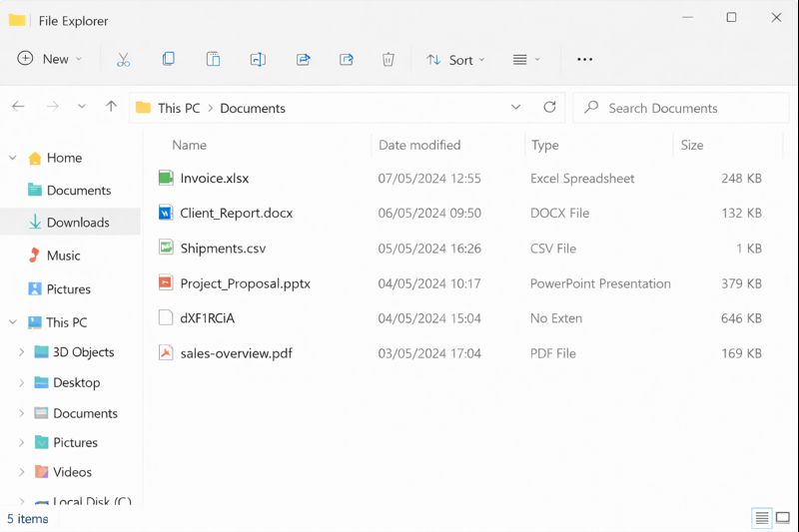Click the Delete trash can icon
The width and height of the screenshot is (799, 532).
[x=389, y=60]
